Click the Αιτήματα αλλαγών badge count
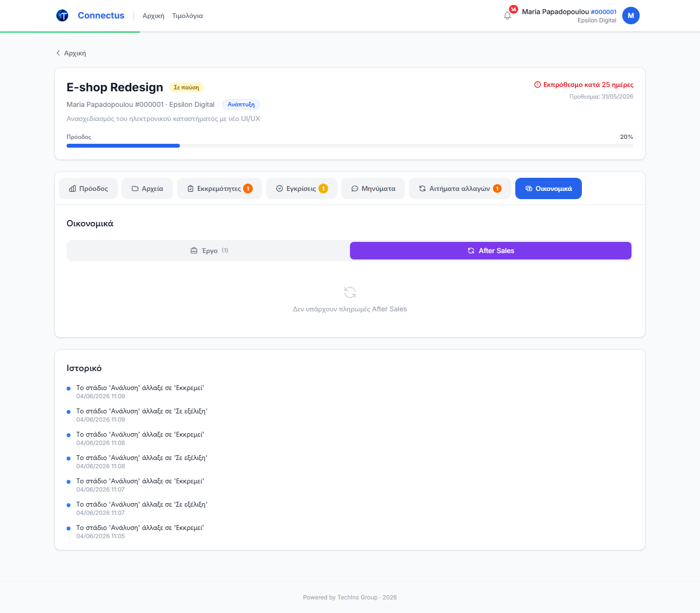This screenshot has width=700, height=613. pos(497,188)
